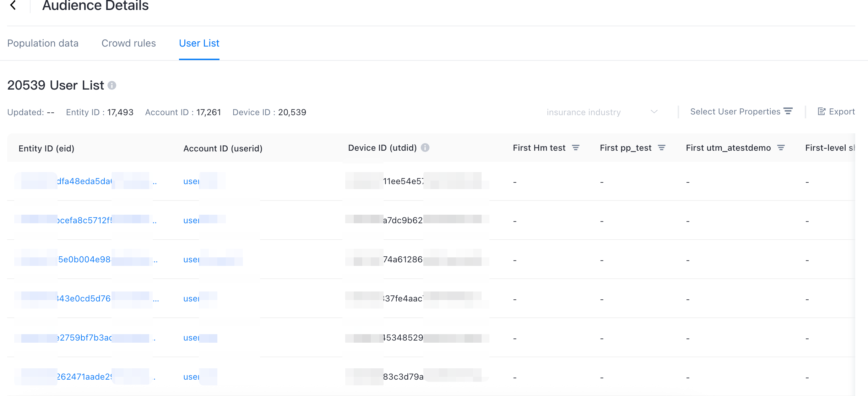Open entity ID link containing 2759bf7b3a

(87, 338)
